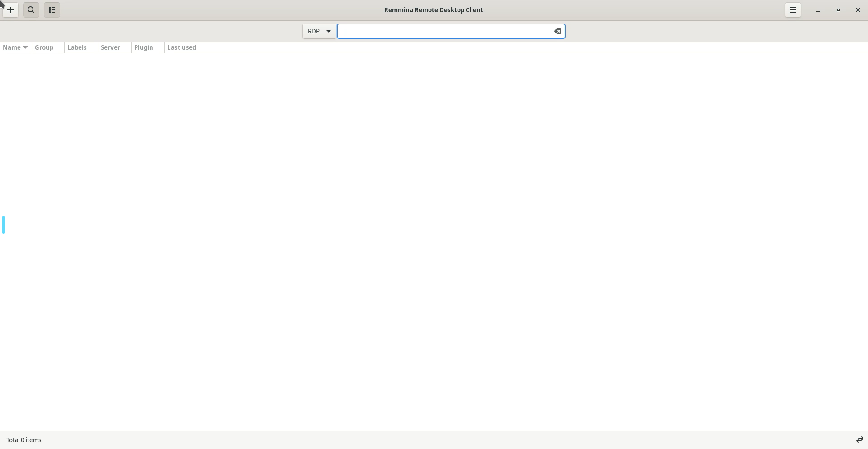Viewport: 868px width, 449px height.
Task: Click the 'Total 0 items.' status text
Action: click(24, 440)
